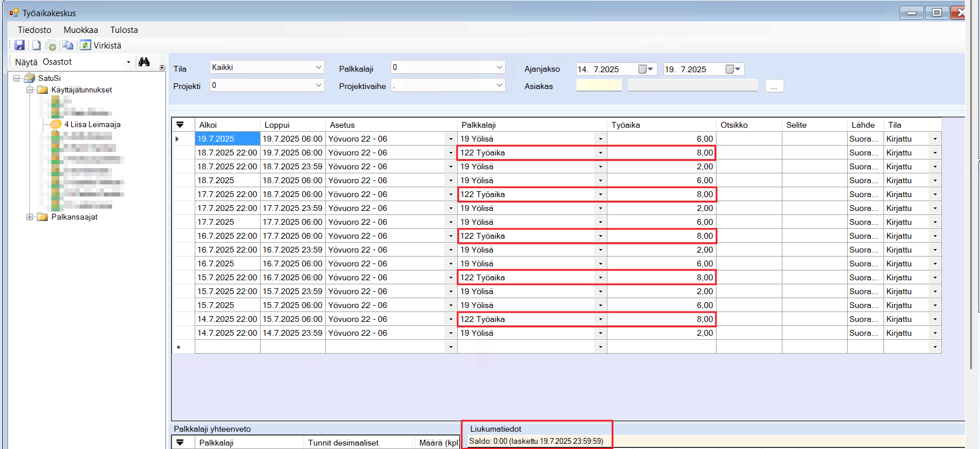This screenshot has width=980, height=449.
Task: Collapse the SatuSi tree root
Action: pos(17,78)
